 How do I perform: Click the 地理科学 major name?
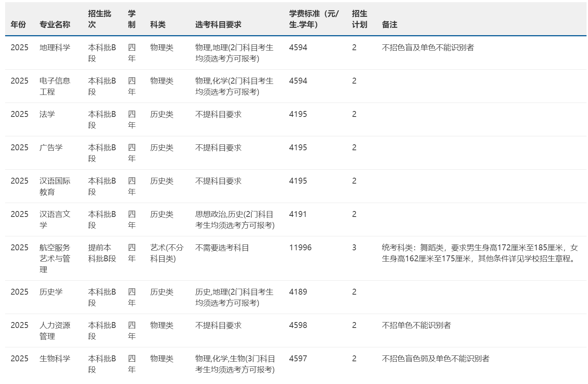click(x=55, y=48)
